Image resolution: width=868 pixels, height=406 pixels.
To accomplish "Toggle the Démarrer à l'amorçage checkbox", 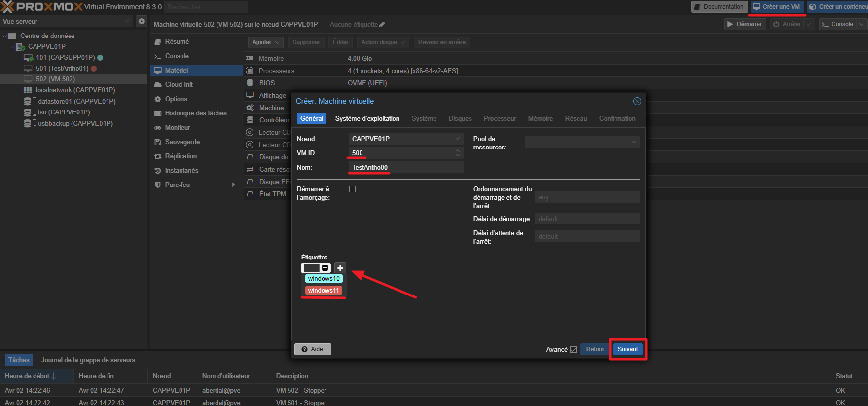I will click(x=352, y=189).
